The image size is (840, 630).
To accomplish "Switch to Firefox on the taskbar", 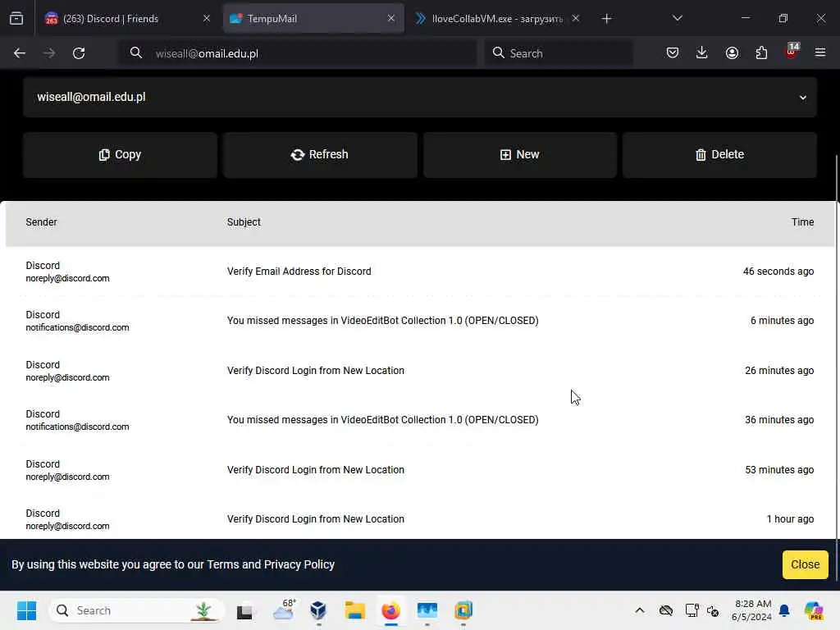I will click(x=391, y=610).
